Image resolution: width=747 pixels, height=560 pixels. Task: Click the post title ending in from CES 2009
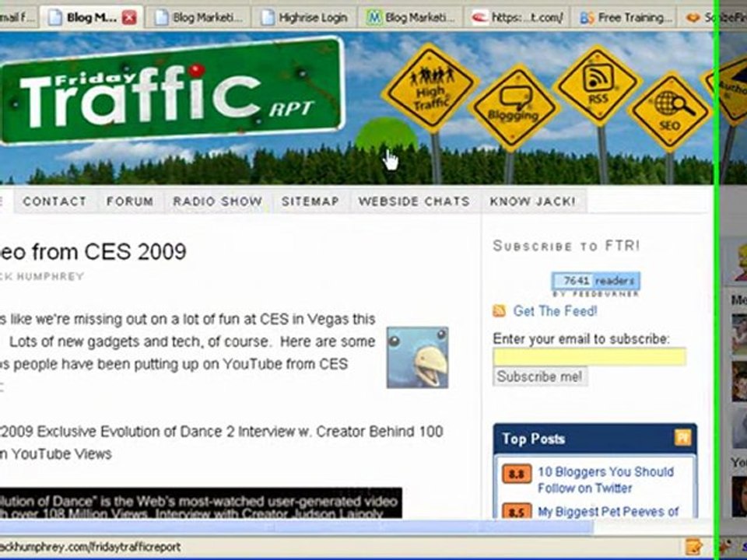point(93,252)
